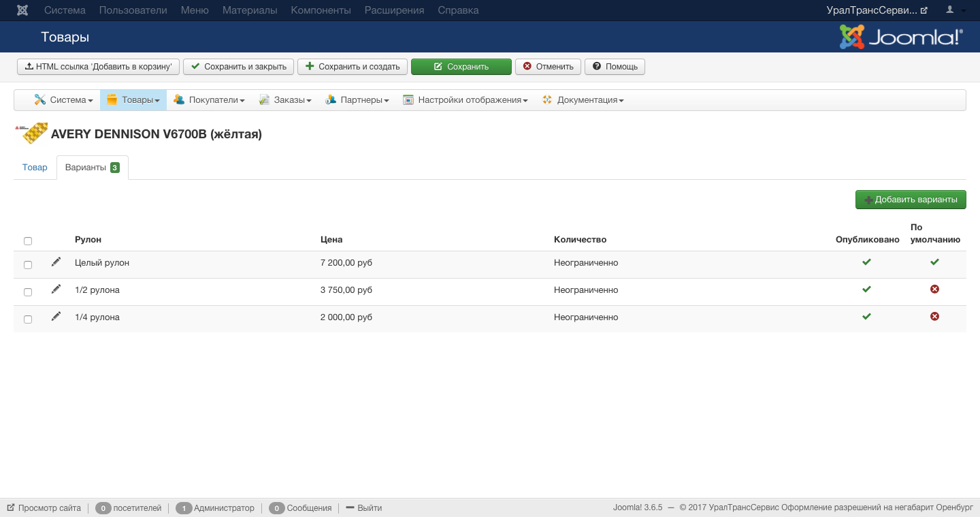Click the Joomla! 3.6.5 version text in footer
Viewport: 980px width, 517px height.
(638, 508)
